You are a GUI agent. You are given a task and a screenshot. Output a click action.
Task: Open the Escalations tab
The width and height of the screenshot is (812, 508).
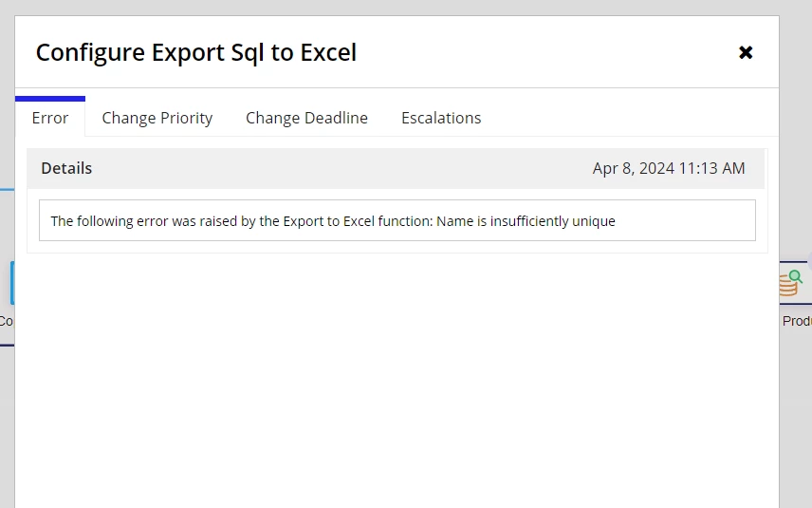tap(441, 118)
